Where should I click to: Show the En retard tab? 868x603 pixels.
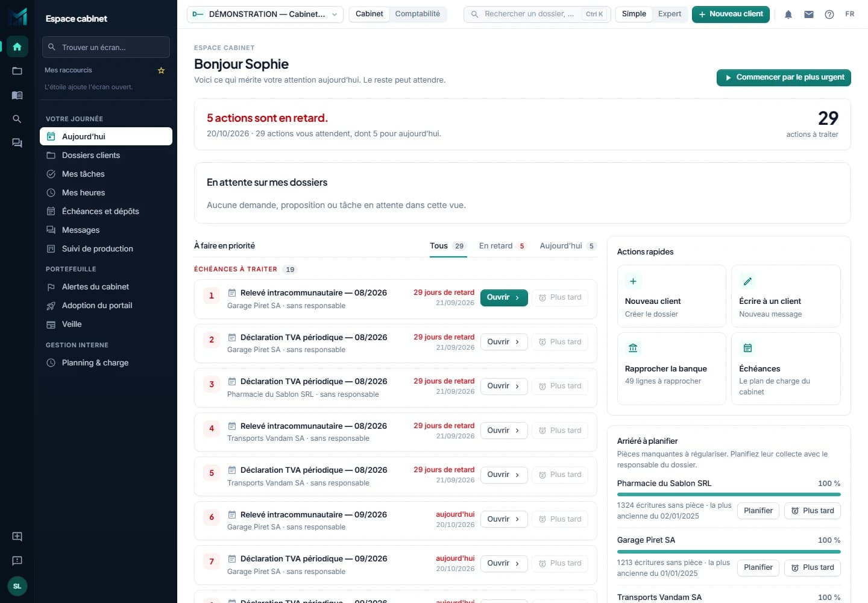(503, 246)
